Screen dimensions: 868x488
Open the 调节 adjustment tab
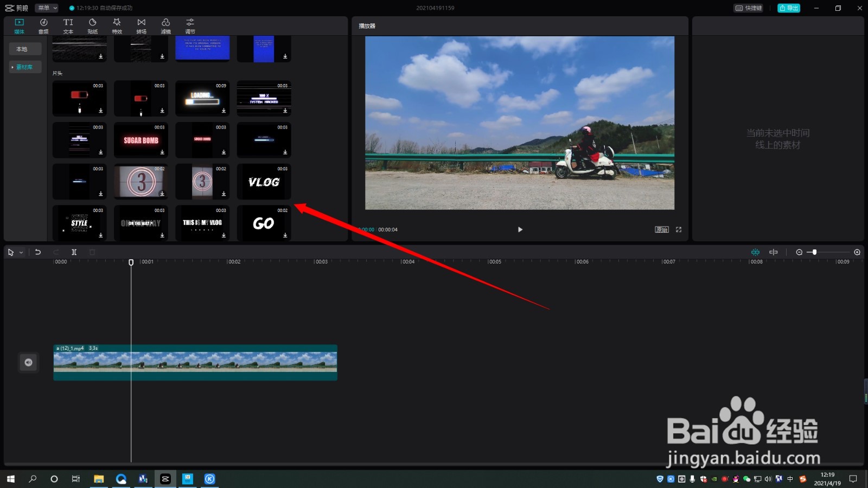pos(190,25)
